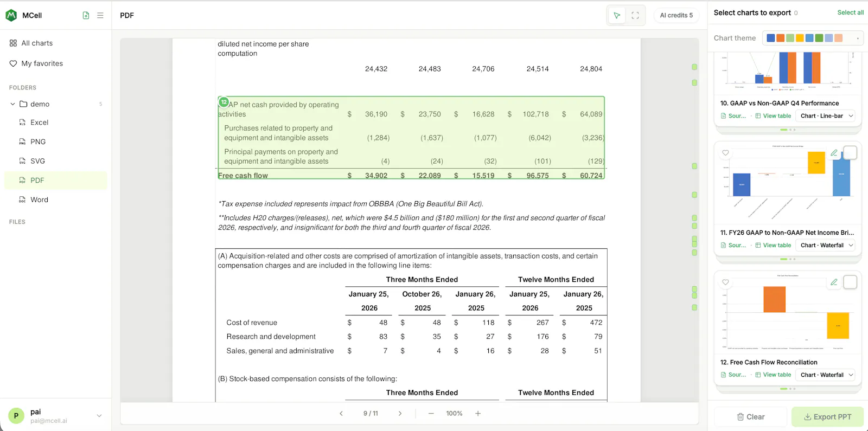Click the green 12 chart marker badge

pyautogui.click(x=224, y=102)
